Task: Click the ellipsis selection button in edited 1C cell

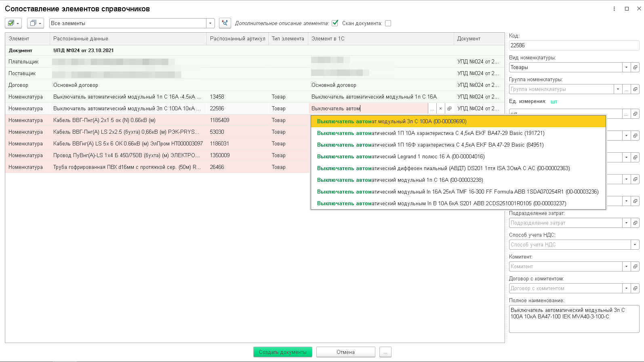Action: tap(432, 109)
